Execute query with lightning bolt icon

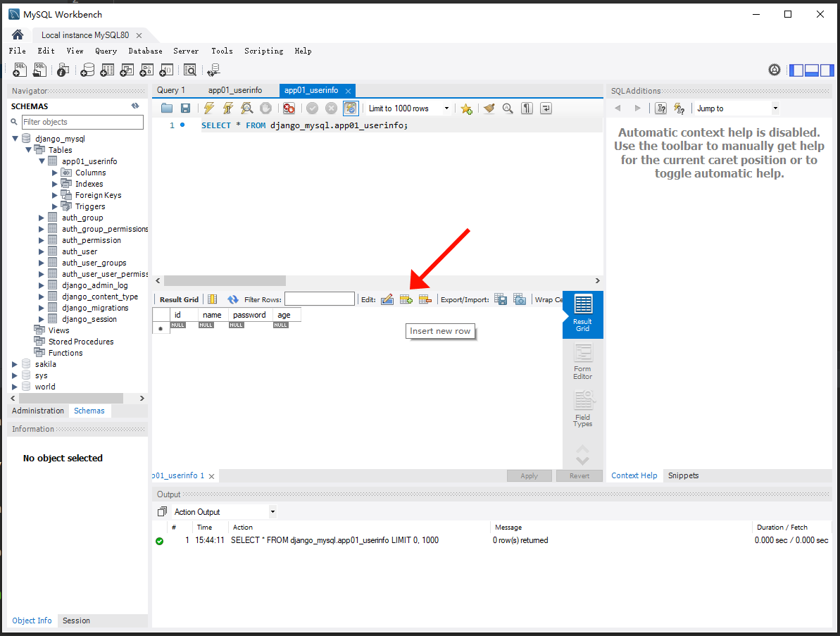tap(209, 108)
